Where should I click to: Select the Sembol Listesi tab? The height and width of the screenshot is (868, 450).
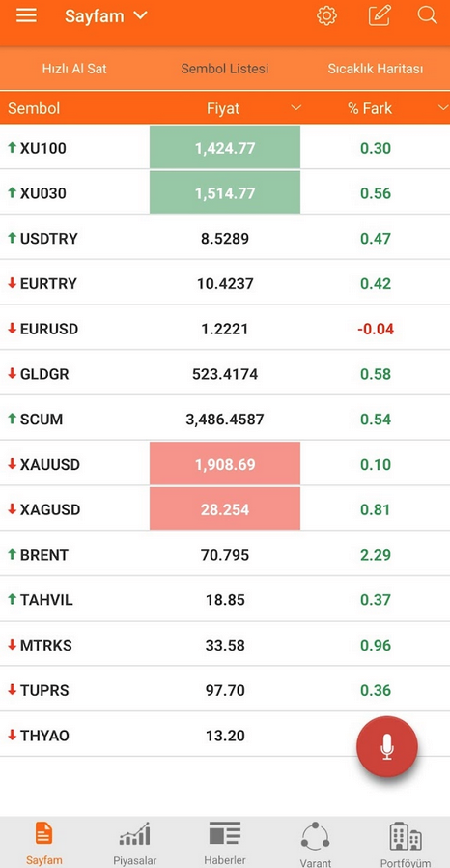click(x=225, y=69)
